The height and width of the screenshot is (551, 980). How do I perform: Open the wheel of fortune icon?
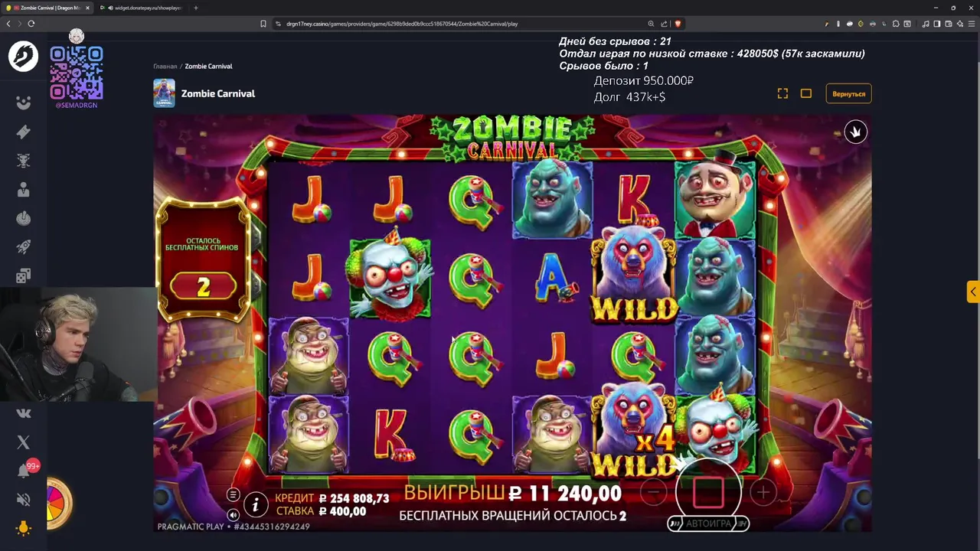coord(58,504)
